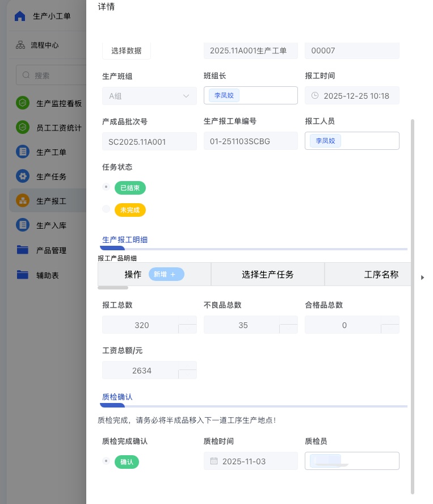Click the table's horizontal scrollbar thumb
Image resolution: width=433 pixels, height=504 pixels.
click(113, 288)
